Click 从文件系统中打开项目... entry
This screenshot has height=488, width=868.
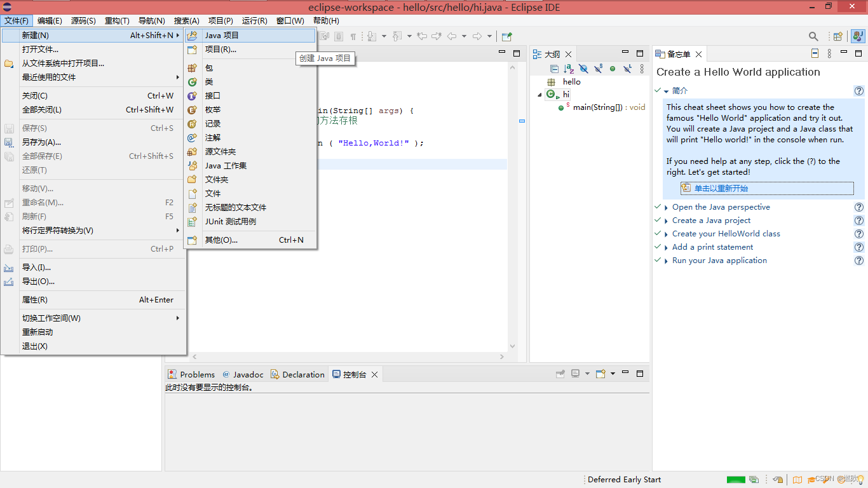(93, 64)
